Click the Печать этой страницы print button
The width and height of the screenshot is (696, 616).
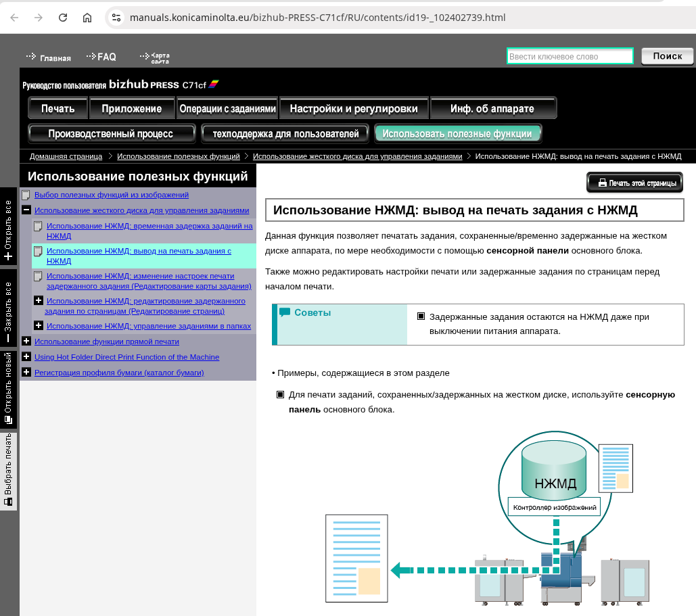coord(635,183)
